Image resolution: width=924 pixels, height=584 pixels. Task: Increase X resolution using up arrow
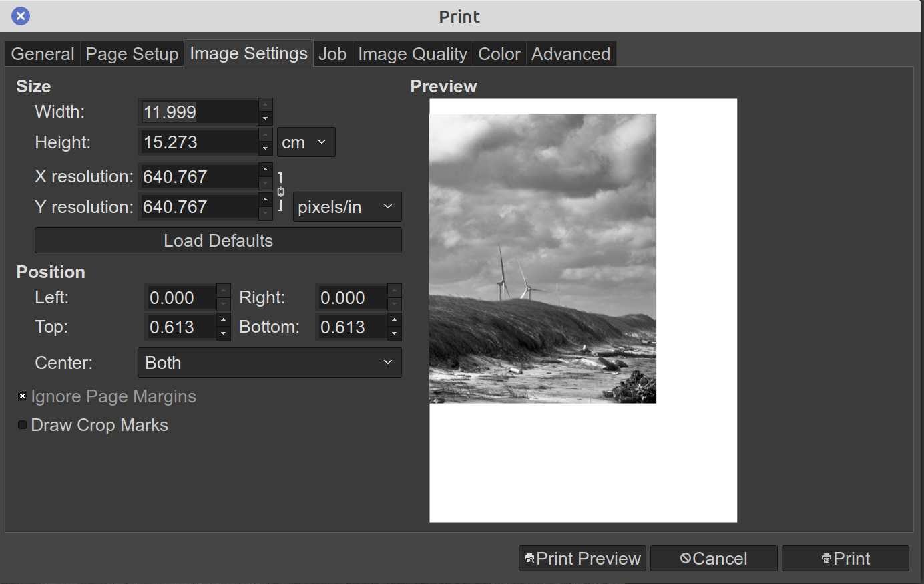[x=266, y=170]
